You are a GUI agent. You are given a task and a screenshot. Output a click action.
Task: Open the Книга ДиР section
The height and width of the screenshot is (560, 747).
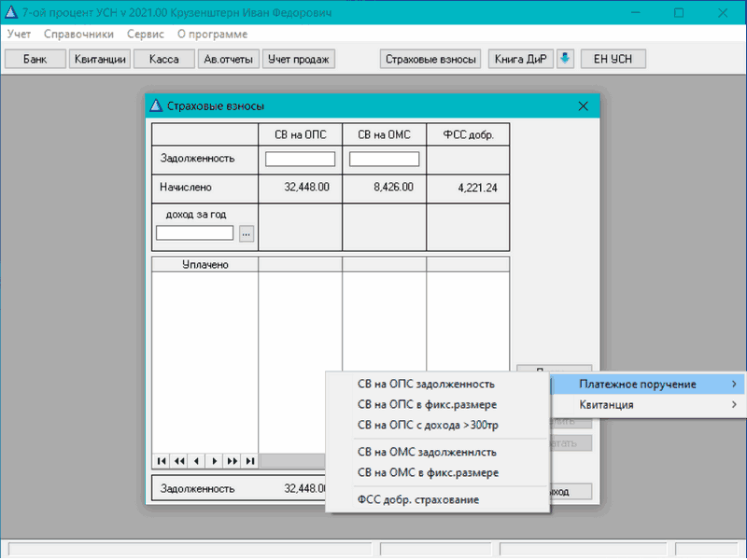520,59
